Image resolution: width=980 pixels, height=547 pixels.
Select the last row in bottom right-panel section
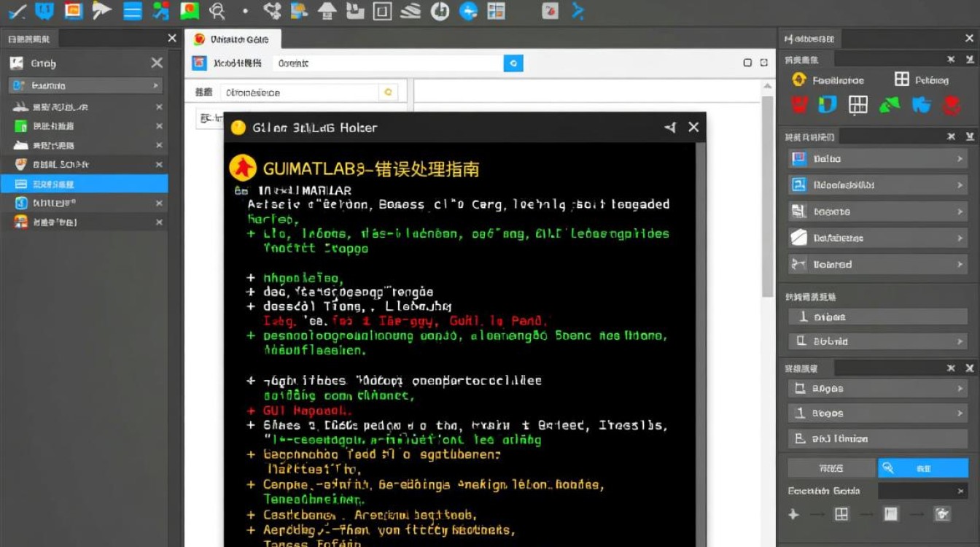pyautogui.click(x=878, y=438)
